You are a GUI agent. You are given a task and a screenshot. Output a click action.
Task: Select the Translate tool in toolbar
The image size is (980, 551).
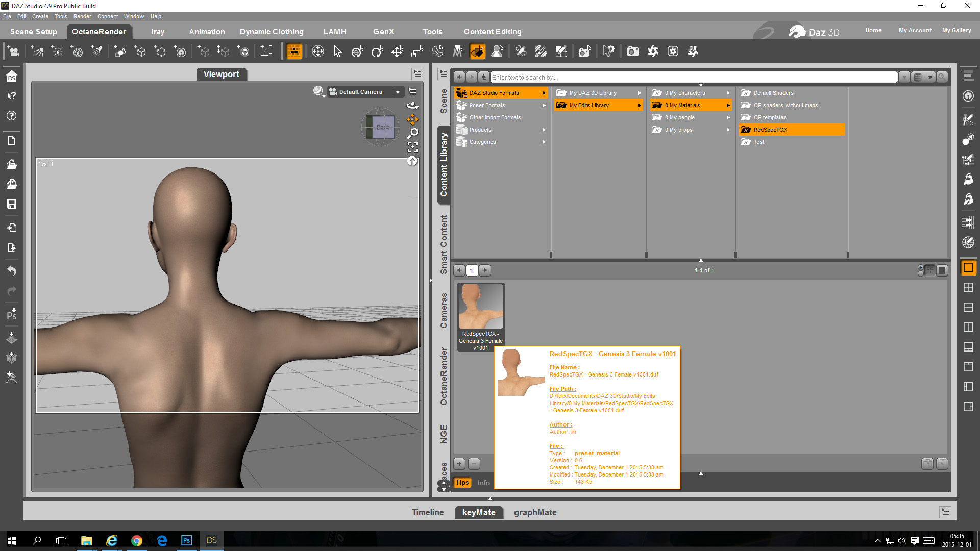click(x=397, y=51)
